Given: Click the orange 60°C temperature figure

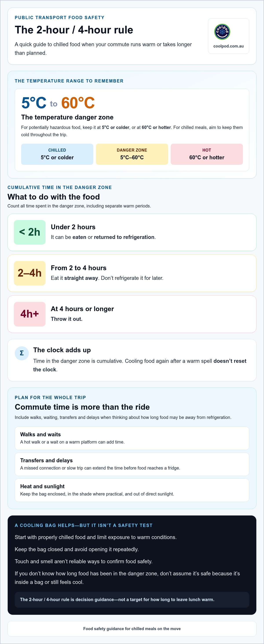Looking at the screenshot, I should [x=78, y=103].
